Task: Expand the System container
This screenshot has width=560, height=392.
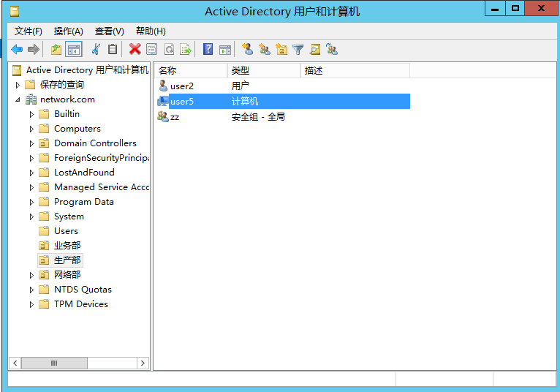Action: point(31,217)
